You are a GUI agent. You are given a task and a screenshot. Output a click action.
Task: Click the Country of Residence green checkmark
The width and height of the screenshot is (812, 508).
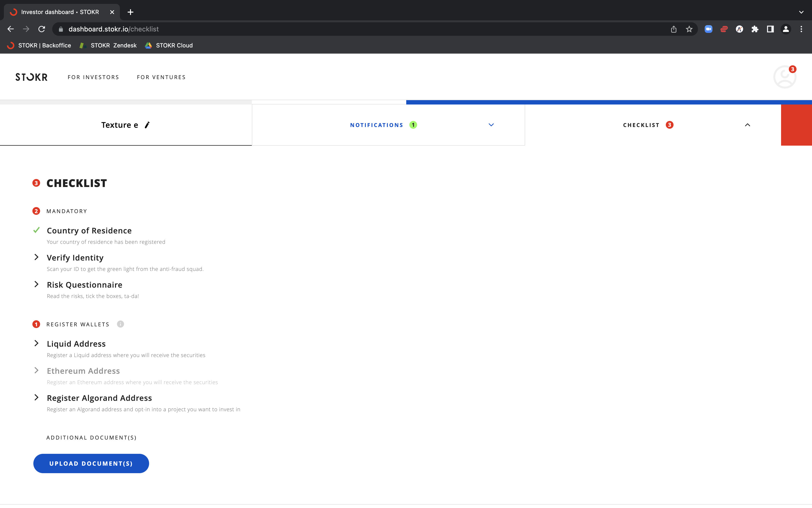coord(36,230)
